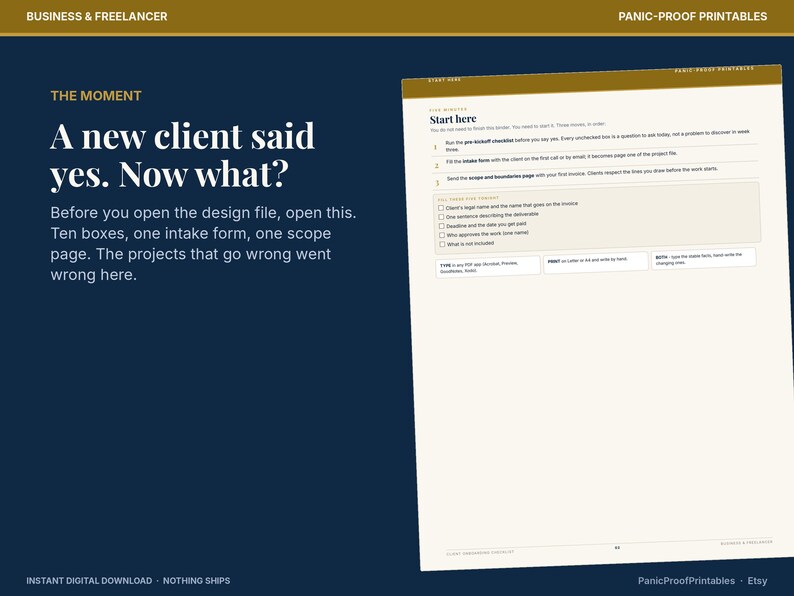This screenshot has width=794, height=596.
Task: Click step 3 "Send the scope and boundaries page"
Action: point(597,176)
